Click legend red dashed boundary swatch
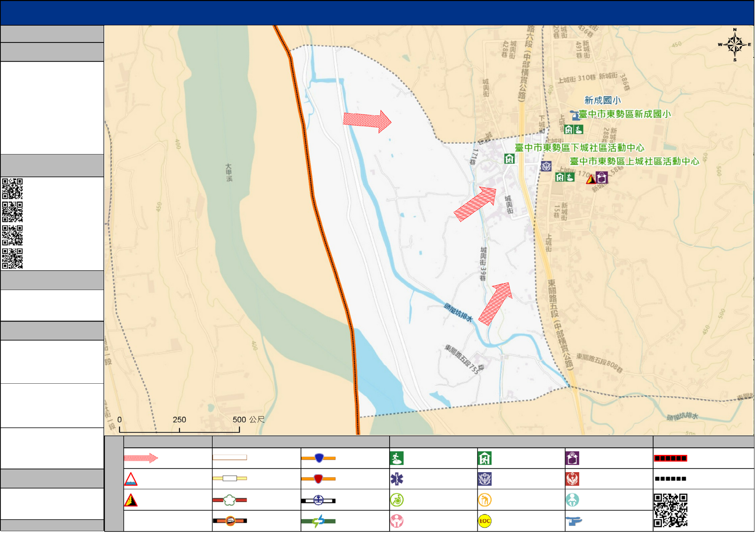 [671, 459]
